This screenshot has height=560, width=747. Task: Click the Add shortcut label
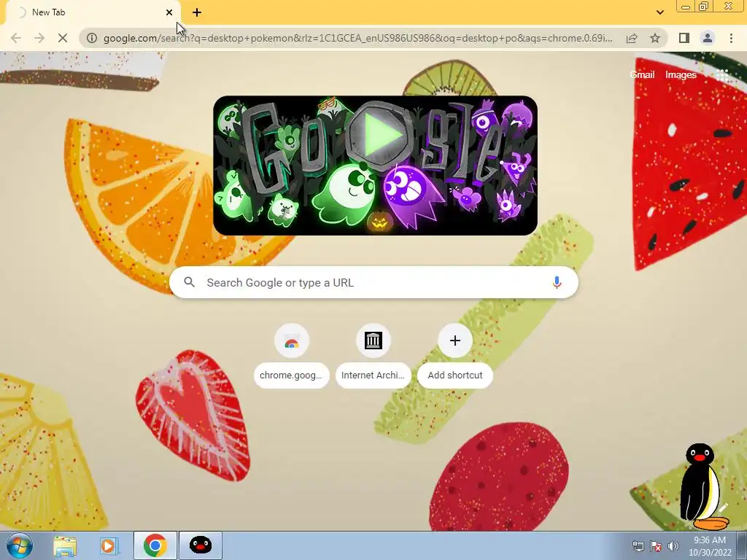coord(455,376)
